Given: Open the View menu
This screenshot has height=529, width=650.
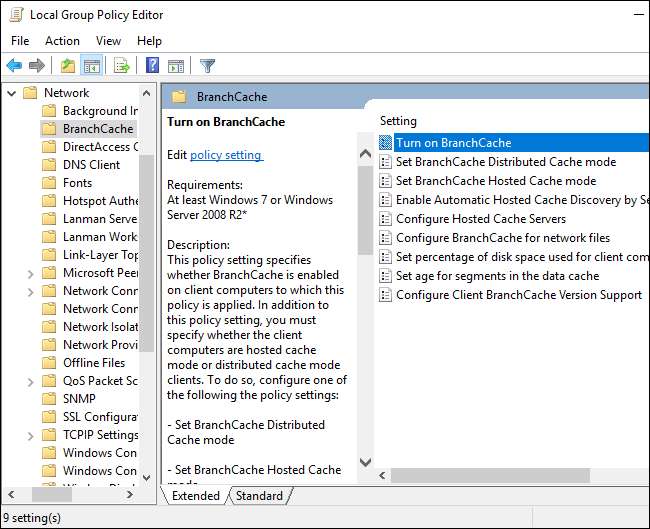Looking at the screenshot, I should [x=108, y=41].
